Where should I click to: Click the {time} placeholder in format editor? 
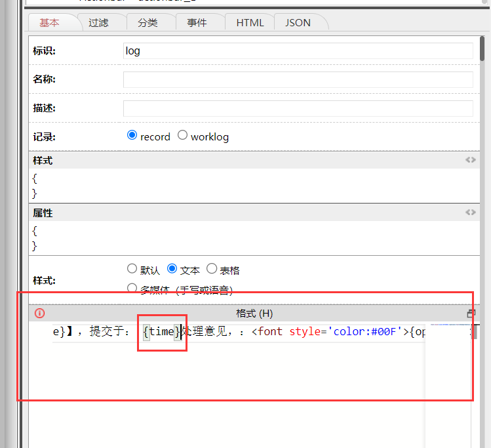(x=162, y=331)
